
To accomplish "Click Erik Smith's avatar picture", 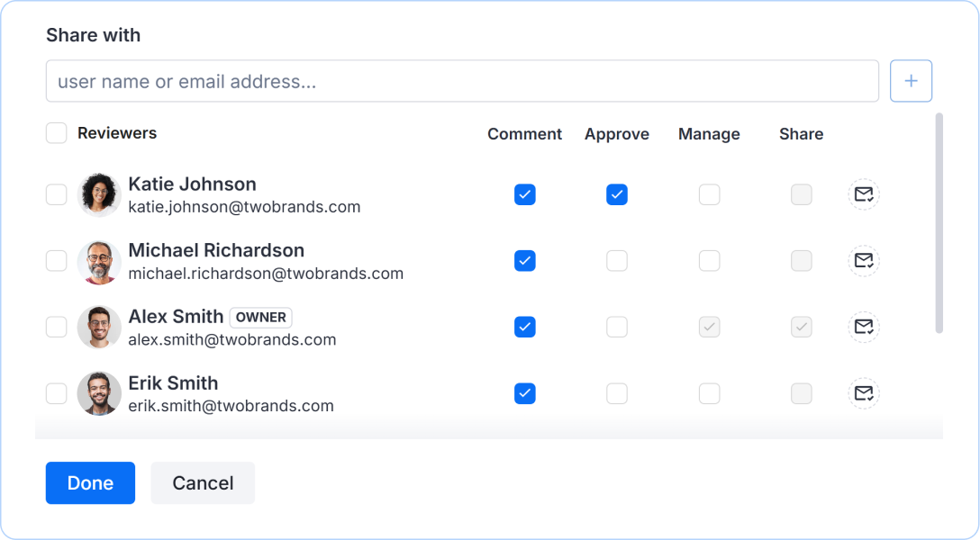I will point(99,393).
